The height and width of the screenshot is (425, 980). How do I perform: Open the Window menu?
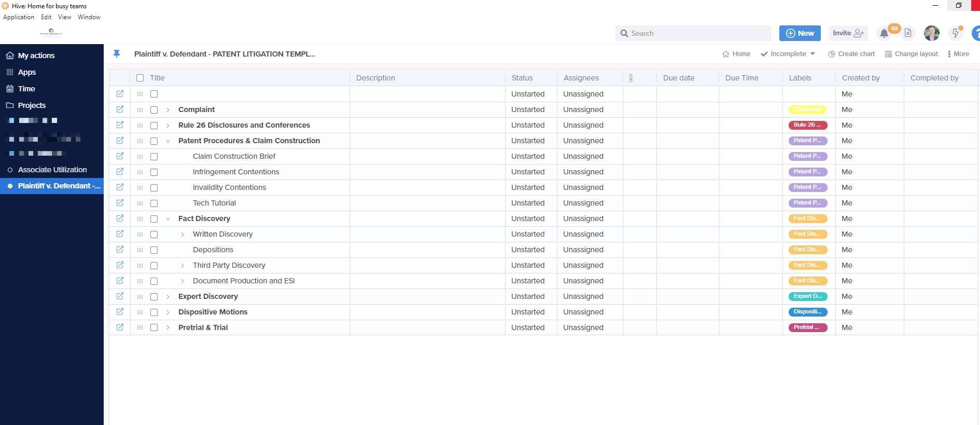[89, 17]
